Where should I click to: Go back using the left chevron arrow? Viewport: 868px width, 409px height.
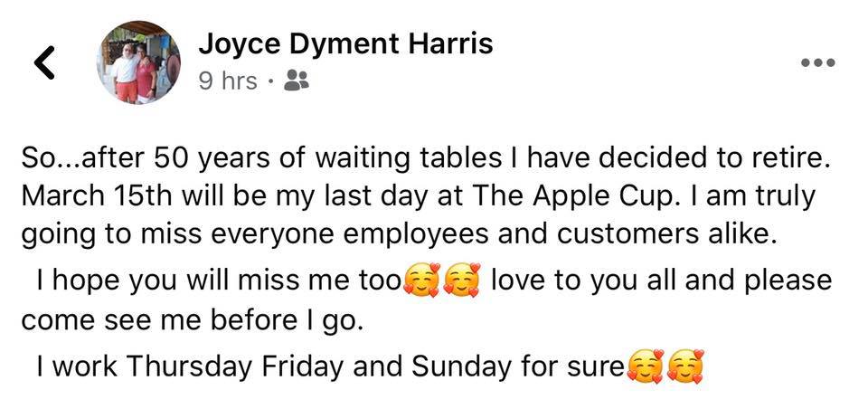[x=44, y=62]
